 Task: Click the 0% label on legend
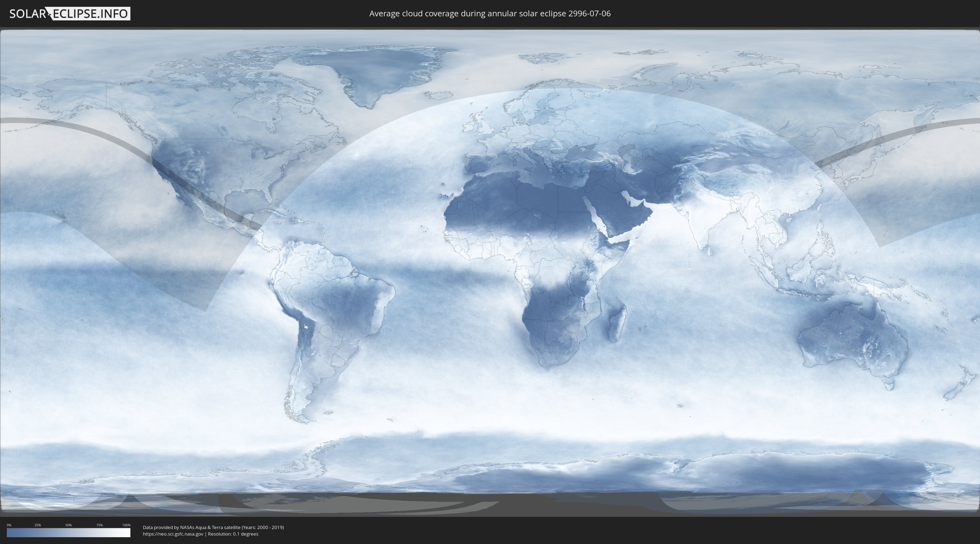click(9, 525)
